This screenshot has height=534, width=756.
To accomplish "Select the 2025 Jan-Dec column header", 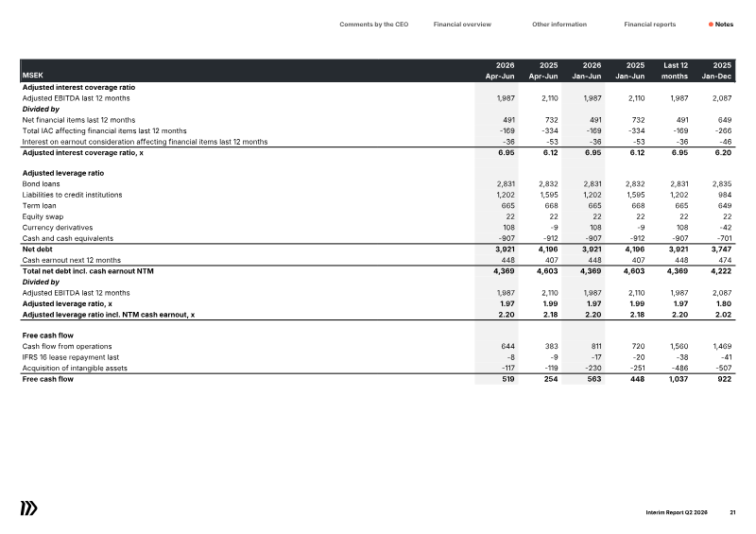I will click(x=716, y=71).
